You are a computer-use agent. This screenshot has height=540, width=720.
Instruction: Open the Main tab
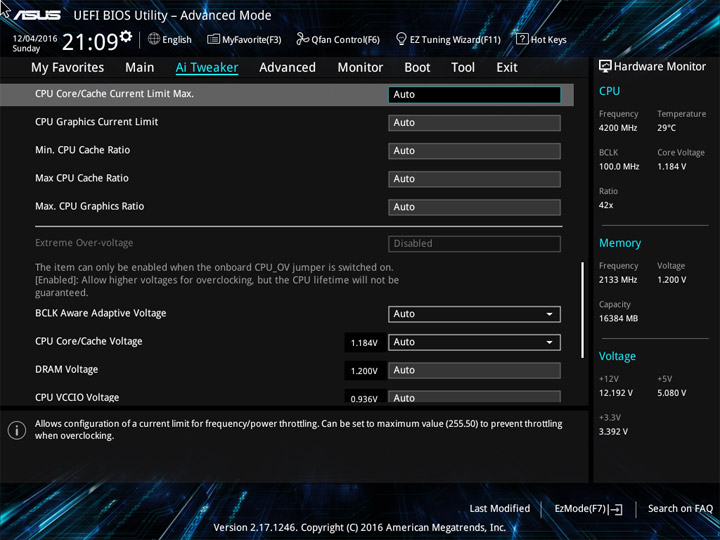click(x=140, y=68)
